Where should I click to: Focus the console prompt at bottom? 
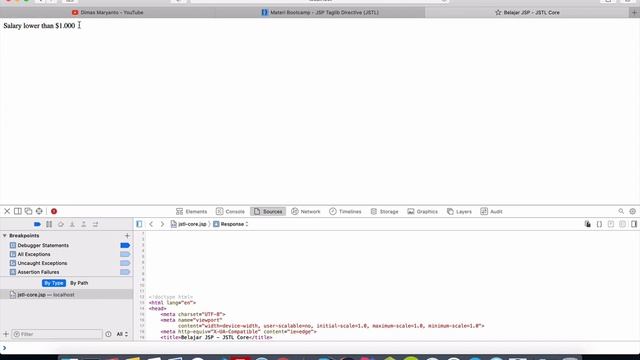pos(320,348)
